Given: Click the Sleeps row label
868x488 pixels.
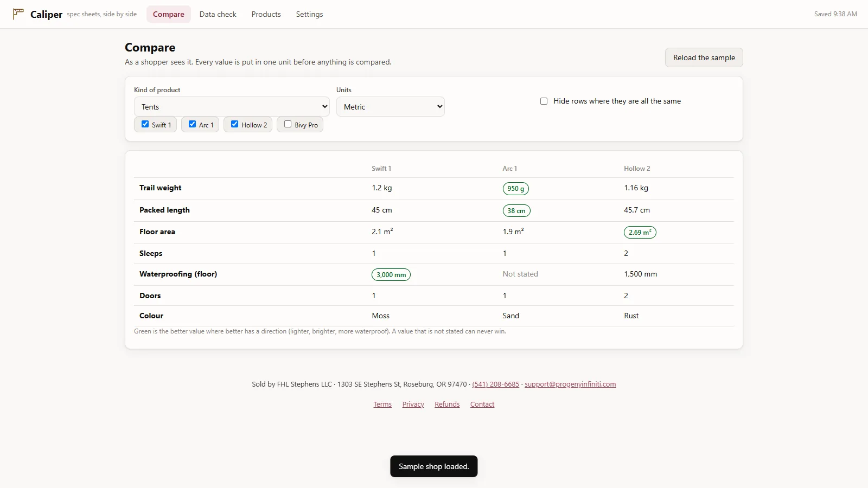Looking at the screenshot, I should [x=151, y=254].
